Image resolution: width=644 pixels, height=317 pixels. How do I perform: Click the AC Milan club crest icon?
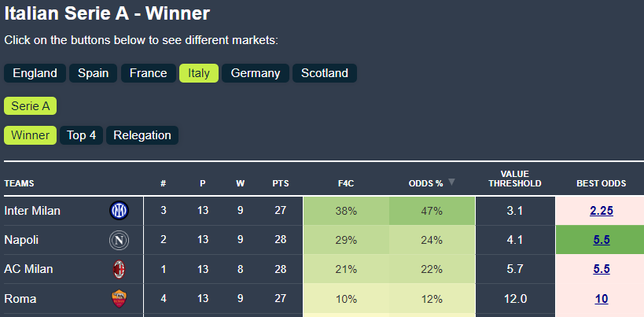coord(119,269)
